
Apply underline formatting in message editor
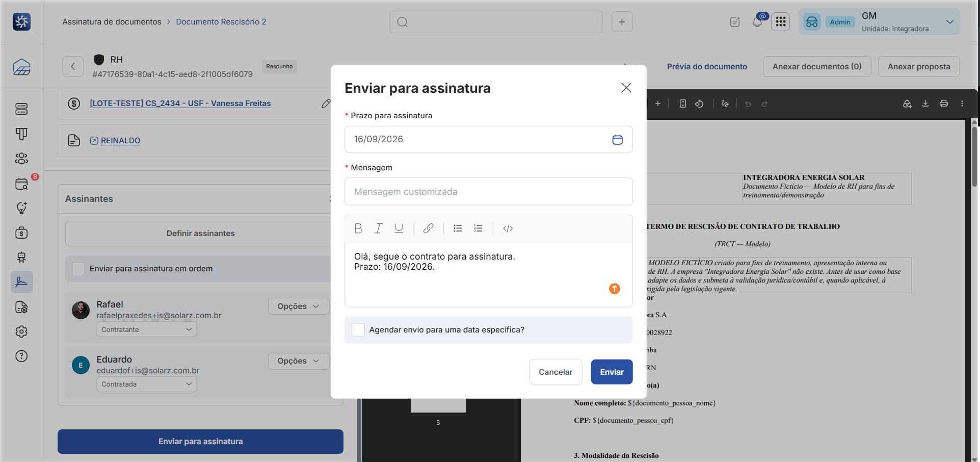tap(399, 228)
